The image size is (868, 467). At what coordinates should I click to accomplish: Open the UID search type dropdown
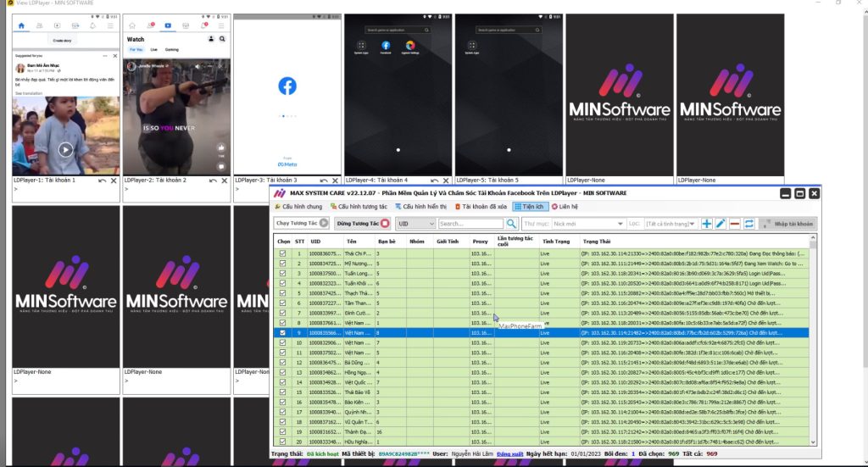[x=415, y=224]
